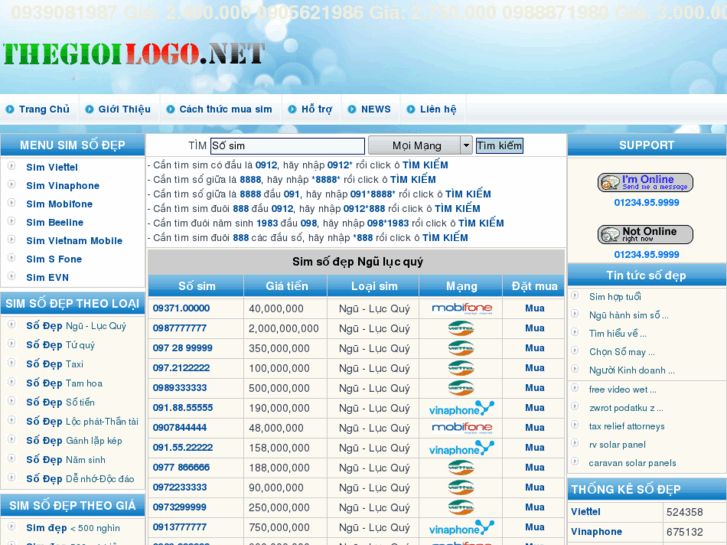
Task: Open Sim Mobifone in the menu
Action: [59, 204]
